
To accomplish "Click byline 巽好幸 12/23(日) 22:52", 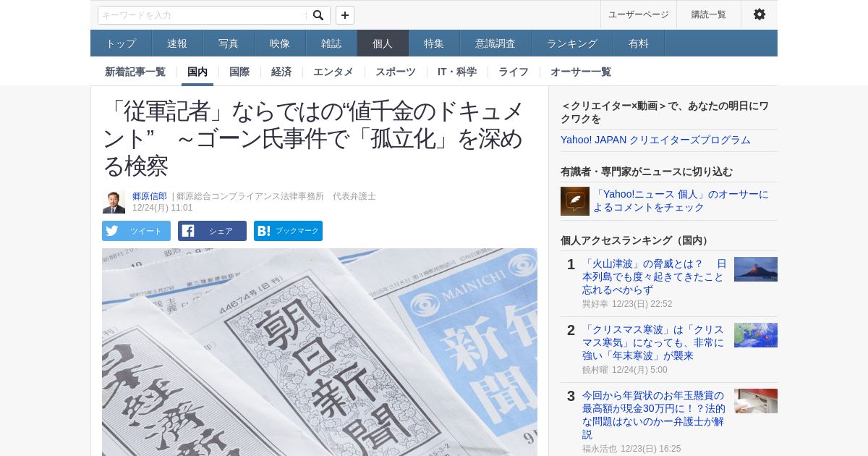I will pos(627,304).
